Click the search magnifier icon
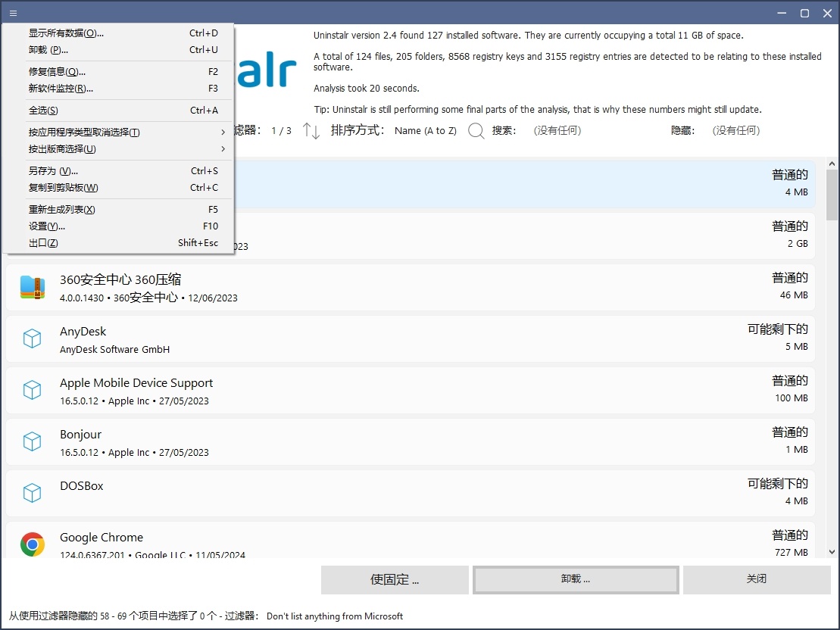840x630 pixels. coord(476,131)
